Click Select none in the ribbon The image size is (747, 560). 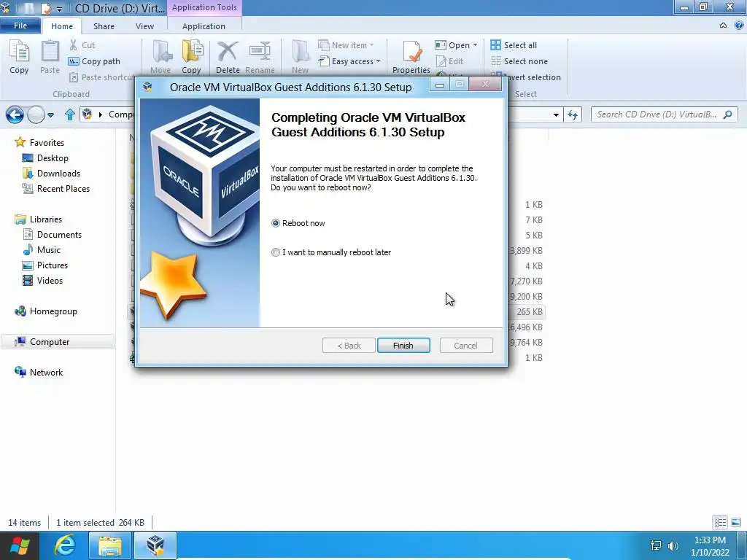(519, 61)
